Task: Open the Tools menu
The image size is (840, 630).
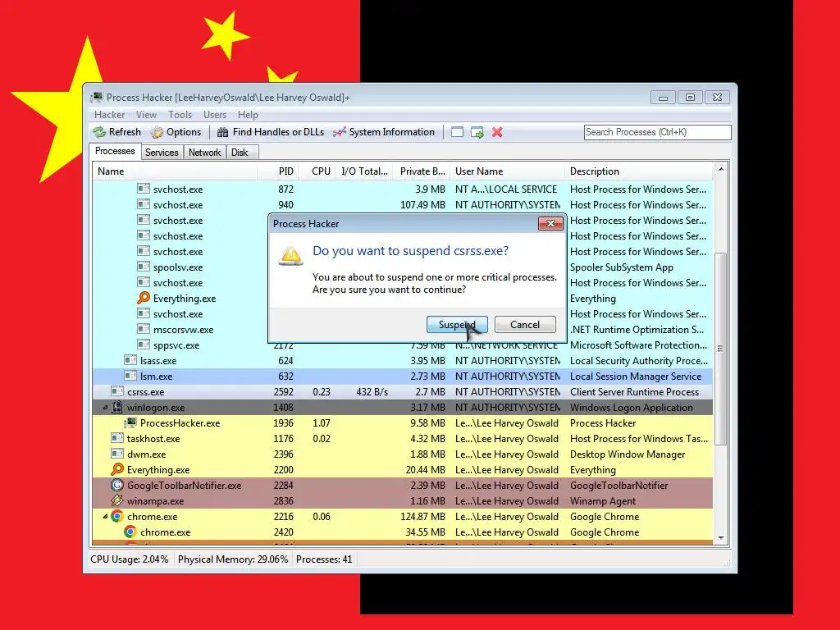Action: pos(180,115)
